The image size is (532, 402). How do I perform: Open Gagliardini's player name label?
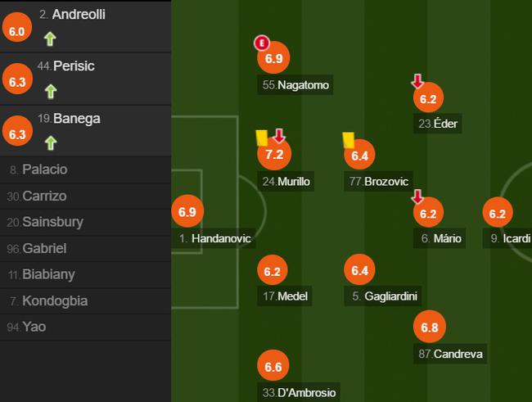(x=383, y=296)
